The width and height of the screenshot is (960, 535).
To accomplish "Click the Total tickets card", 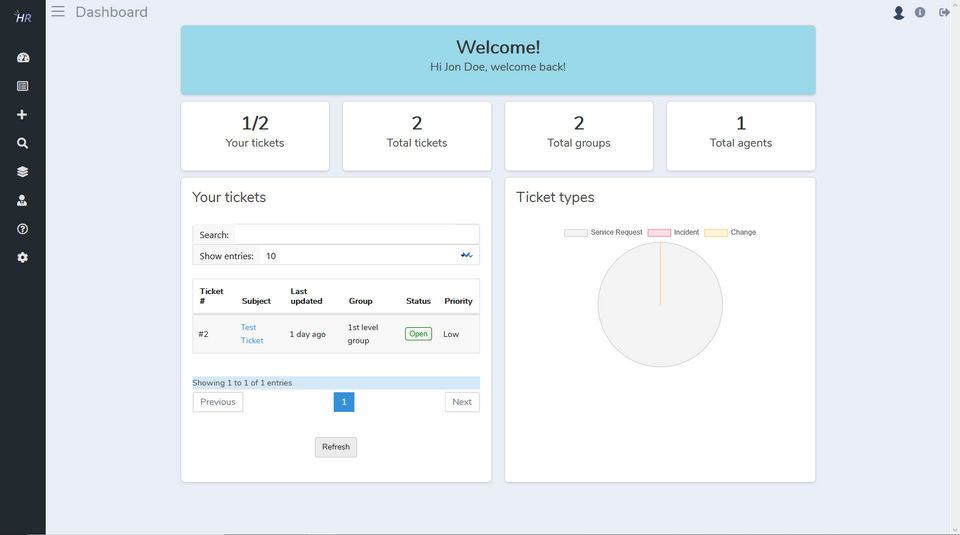I will point(417,136).
